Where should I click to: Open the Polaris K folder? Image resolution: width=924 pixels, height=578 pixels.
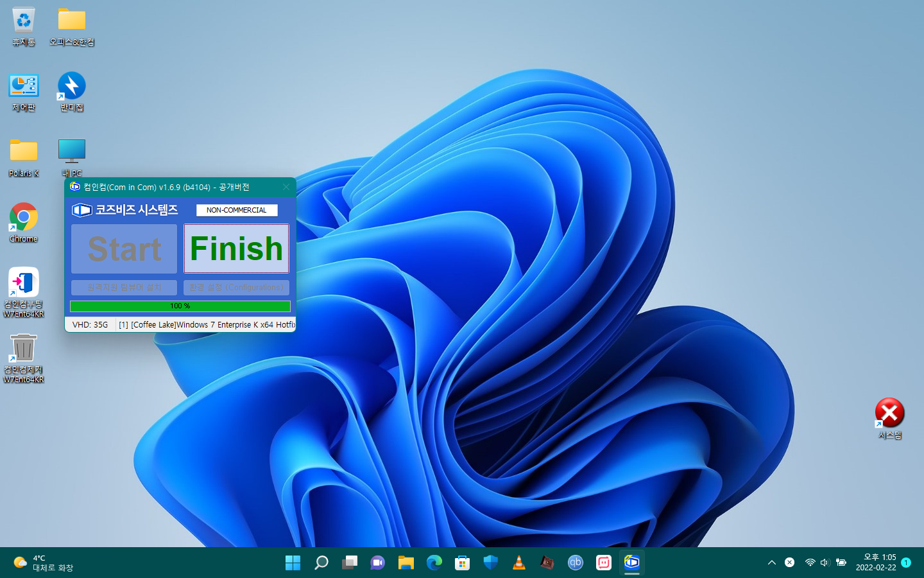[24, 158]
